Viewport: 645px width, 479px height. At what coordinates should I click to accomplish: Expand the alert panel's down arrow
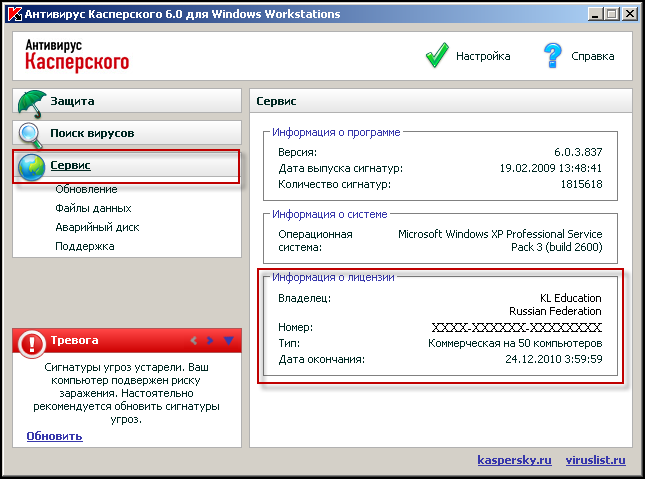pos(228,341)
